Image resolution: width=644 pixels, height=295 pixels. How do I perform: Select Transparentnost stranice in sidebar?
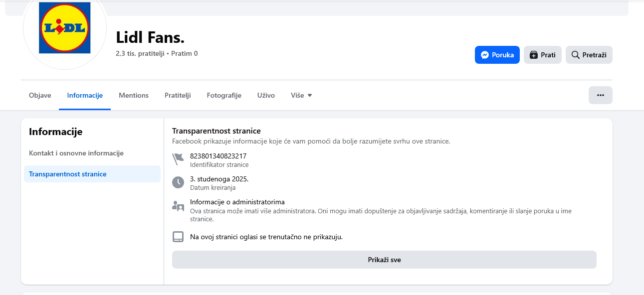point(68,174)
